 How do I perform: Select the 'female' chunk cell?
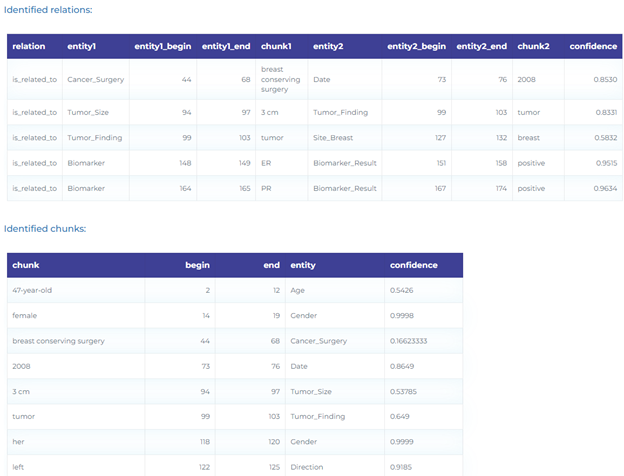tap(25, 316)
